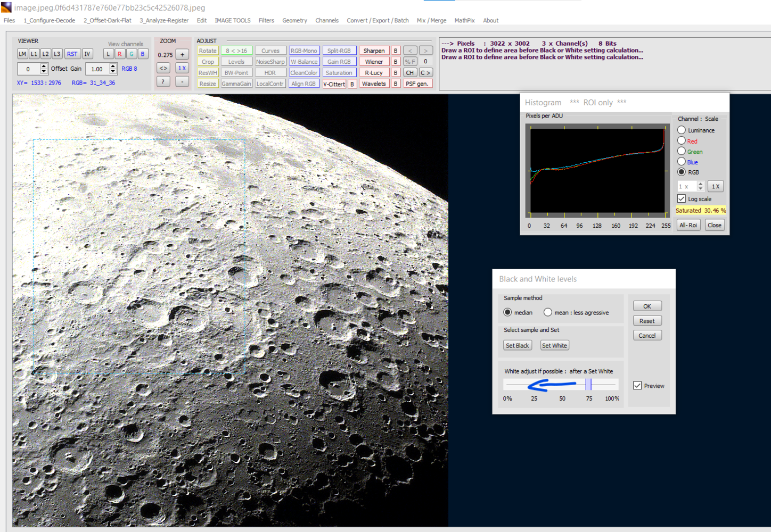Increase the Offset value spinner
771x532 pixels.
[44, 66]
